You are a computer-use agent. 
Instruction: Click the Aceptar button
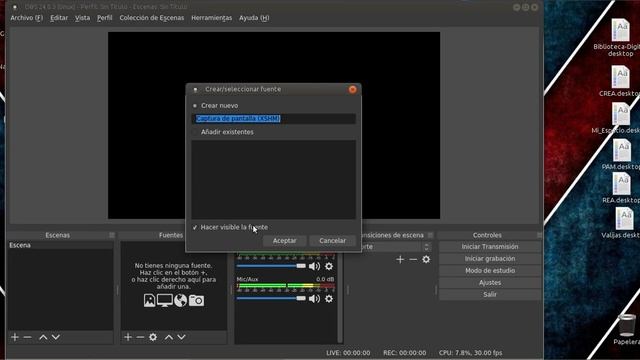pyautogui.click(x=284, y=241)
